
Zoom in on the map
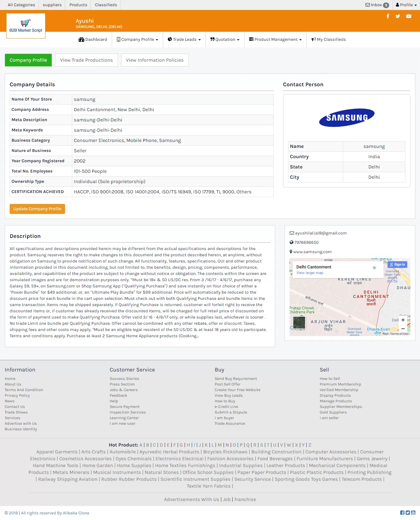pyautogui.click(x=403, y=320)
